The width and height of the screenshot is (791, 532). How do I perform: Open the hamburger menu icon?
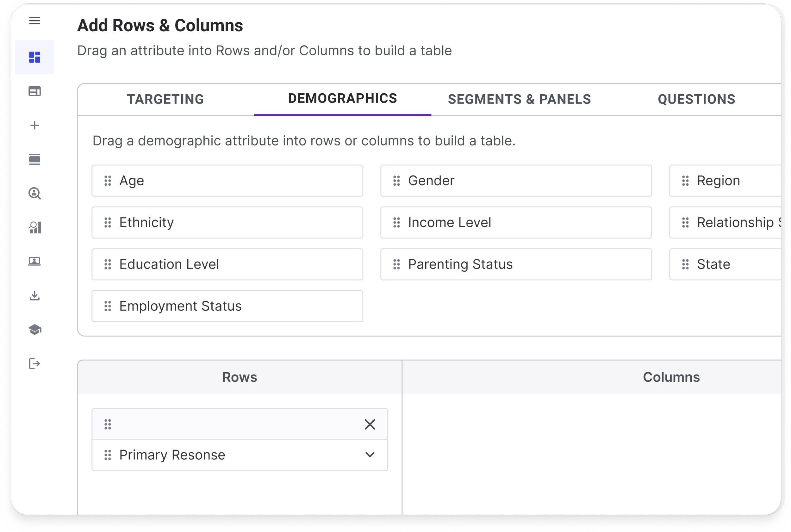[34, 21]
